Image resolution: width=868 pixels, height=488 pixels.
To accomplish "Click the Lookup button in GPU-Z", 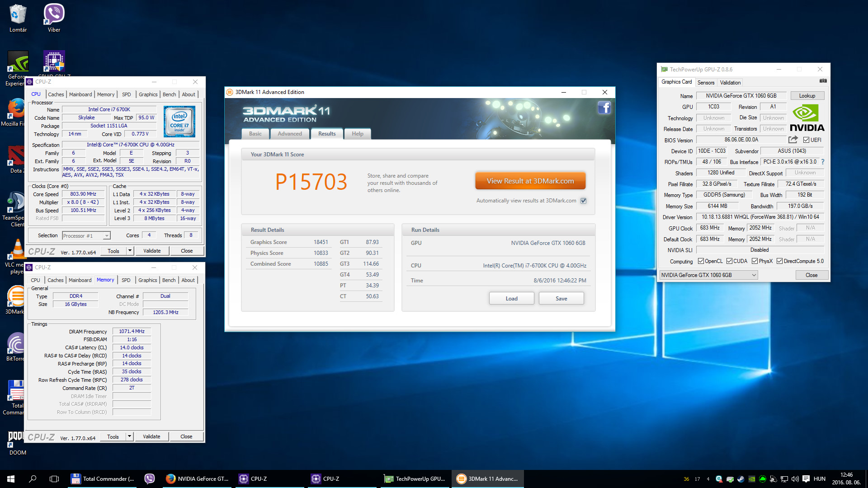I will (x=807, y=96).
